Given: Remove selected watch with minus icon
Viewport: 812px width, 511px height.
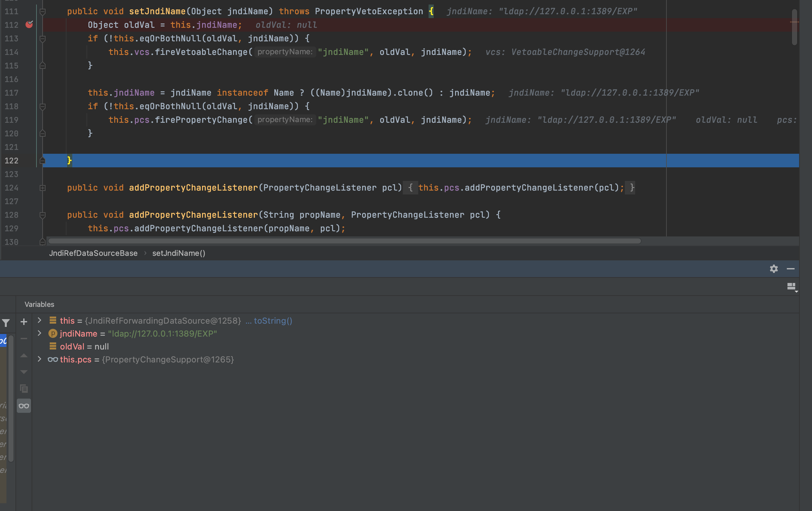Looking at the screenshot, I should [x=24, y=339].
